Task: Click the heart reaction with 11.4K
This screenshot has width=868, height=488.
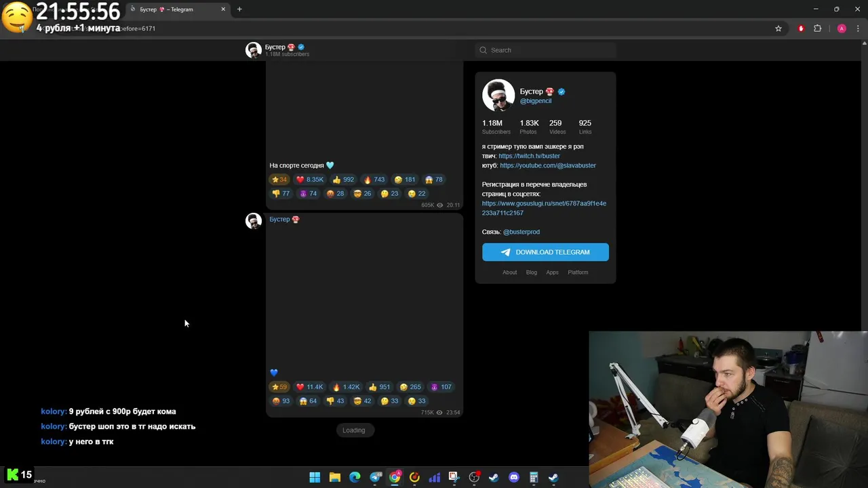Action: pos(310,387)
